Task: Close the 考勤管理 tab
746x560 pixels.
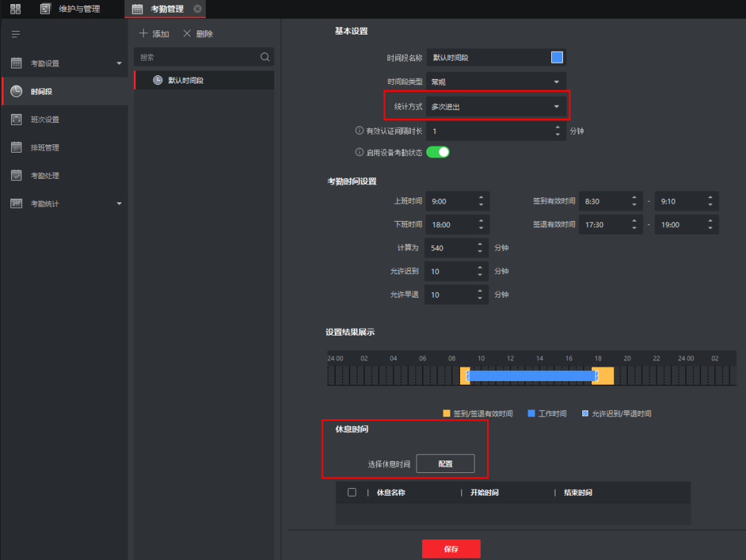Action: [198, 9]
